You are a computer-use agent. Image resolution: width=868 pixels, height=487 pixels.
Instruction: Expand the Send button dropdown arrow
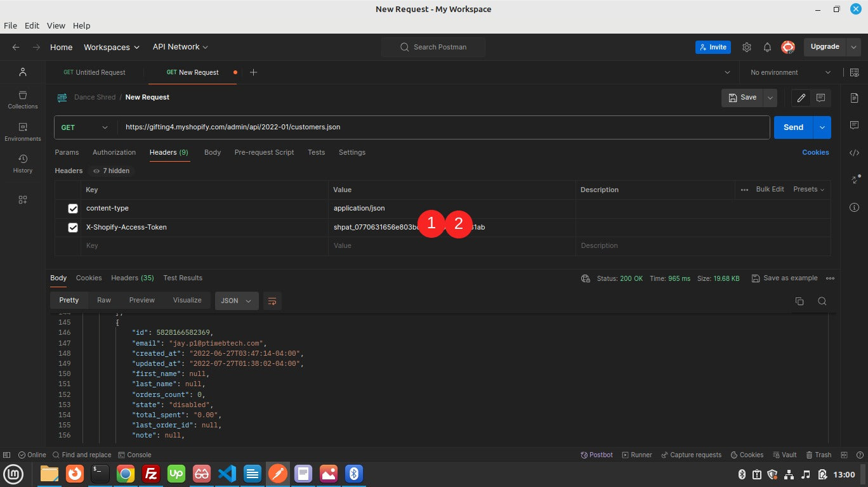click(822, 127)
